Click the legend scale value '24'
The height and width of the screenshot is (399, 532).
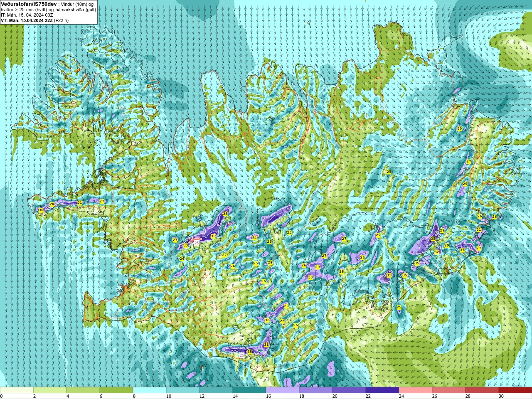click(x=401, y=396)
